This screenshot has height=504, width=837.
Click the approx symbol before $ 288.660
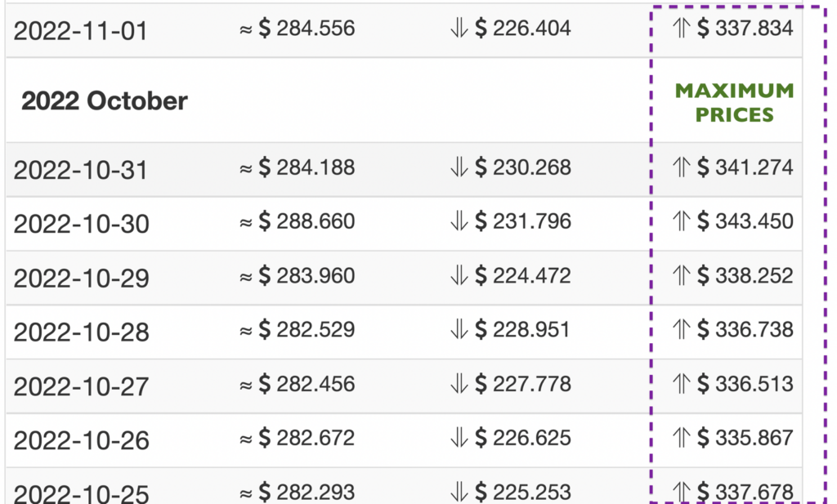point(245,222)
